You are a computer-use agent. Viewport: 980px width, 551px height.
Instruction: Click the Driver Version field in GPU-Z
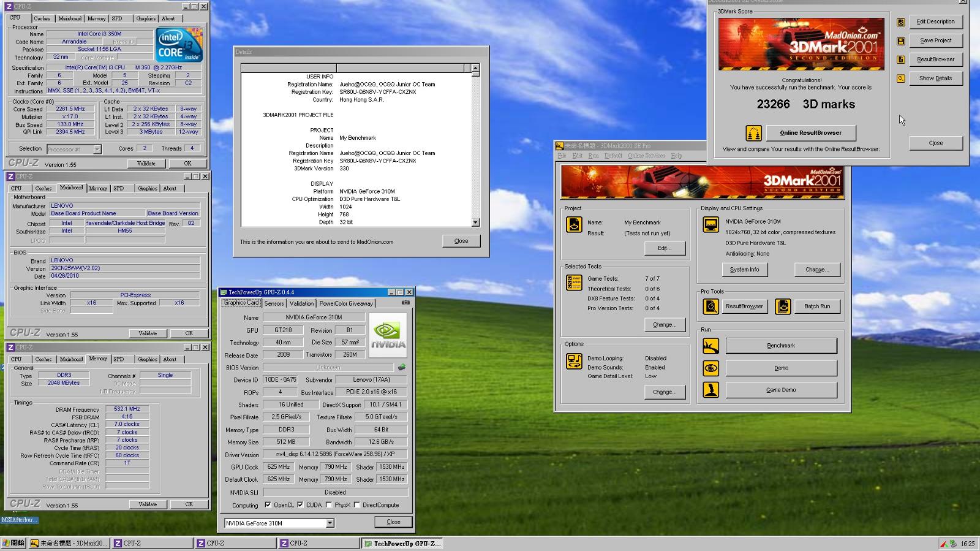335,454
